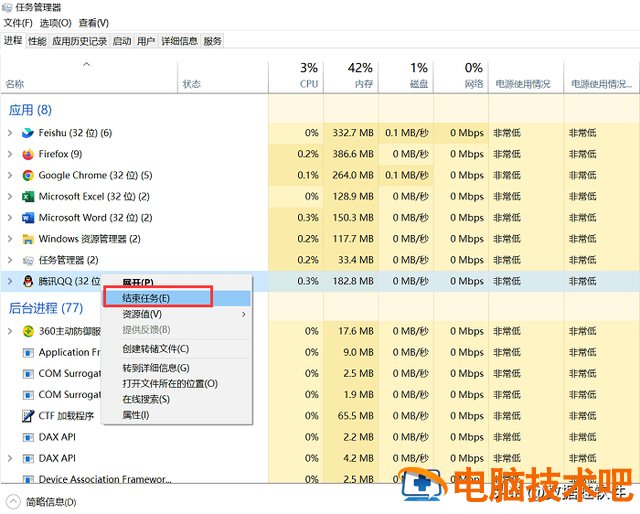Click the Application Frame Host icon
This screenshot has width=640, height=514.
pos(28,353)
